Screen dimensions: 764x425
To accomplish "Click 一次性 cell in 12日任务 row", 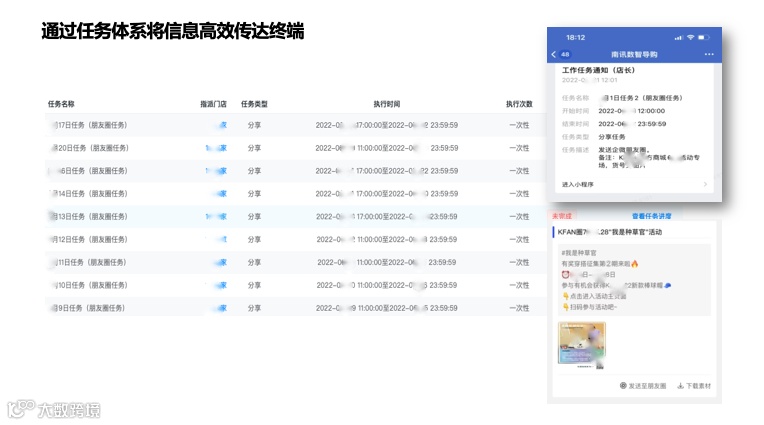I will pyautogui.click(x=519, y=240).
